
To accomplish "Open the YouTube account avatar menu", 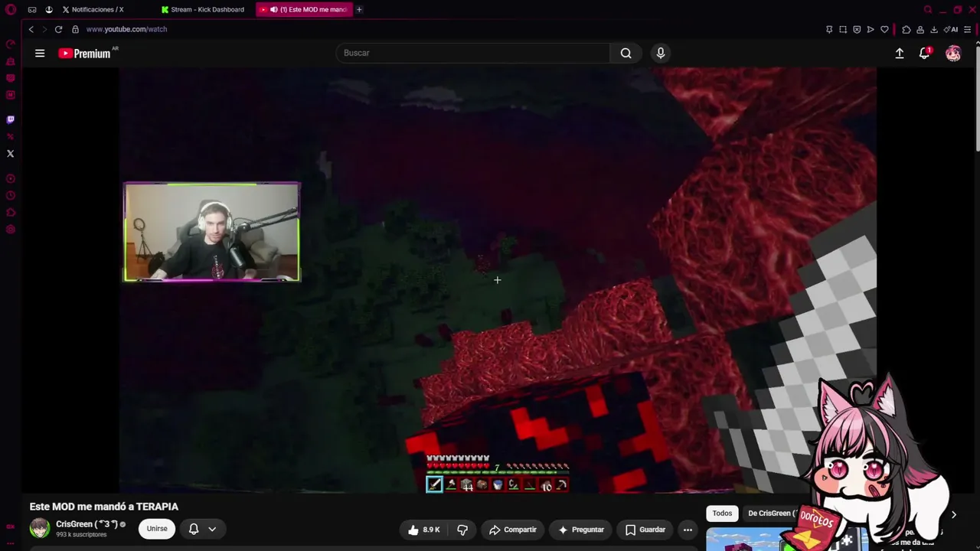I will (953, 53).
